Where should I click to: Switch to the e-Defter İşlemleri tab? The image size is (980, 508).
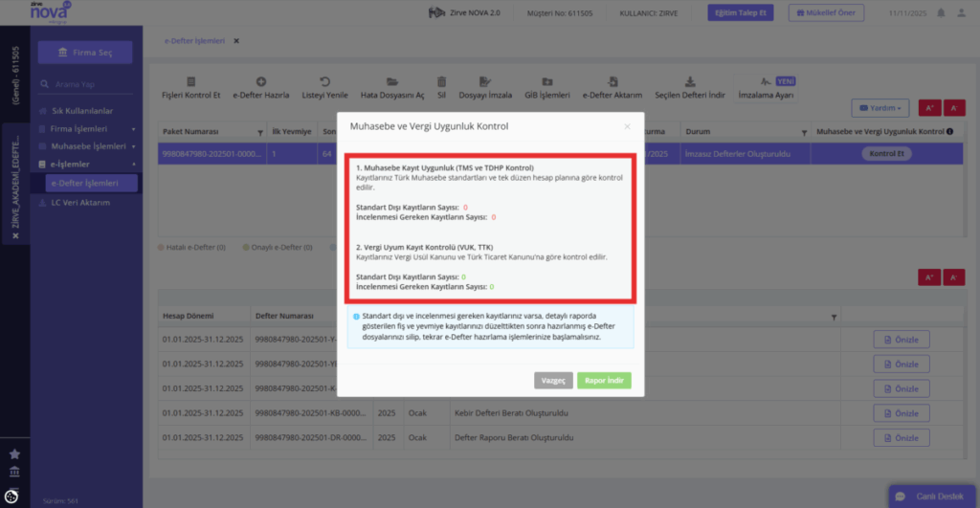[x=194, y=40]
